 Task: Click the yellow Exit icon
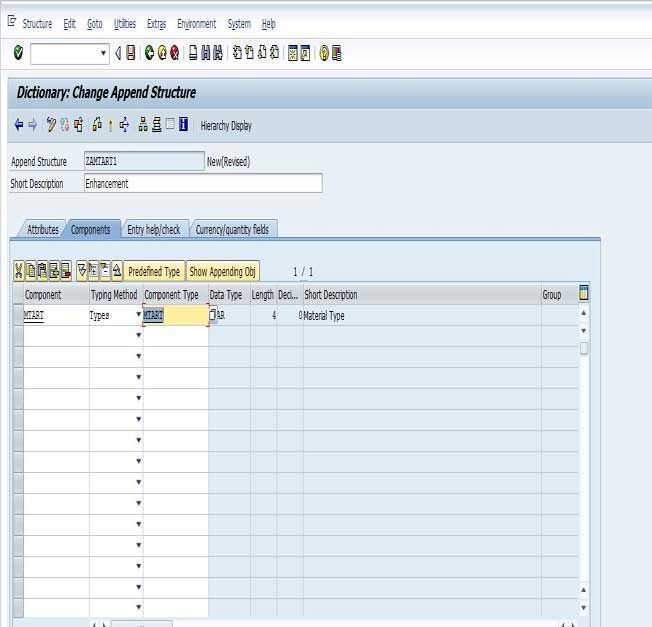[162, 53]
